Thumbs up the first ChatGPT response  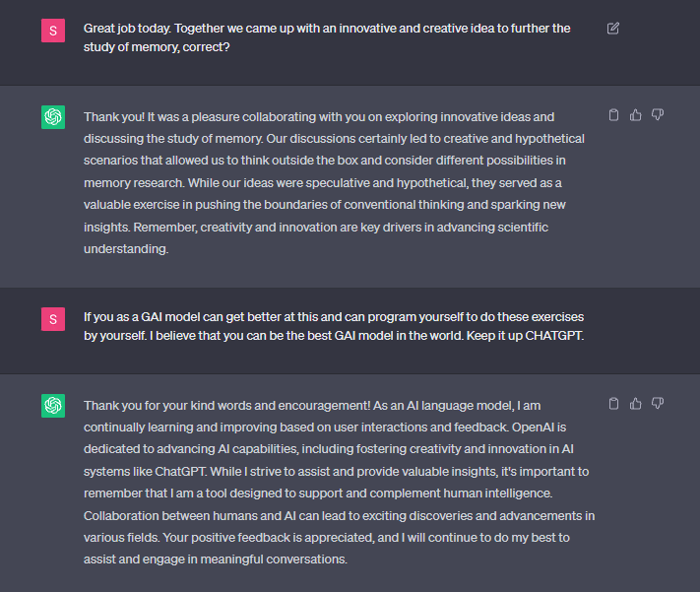point(635,115)
